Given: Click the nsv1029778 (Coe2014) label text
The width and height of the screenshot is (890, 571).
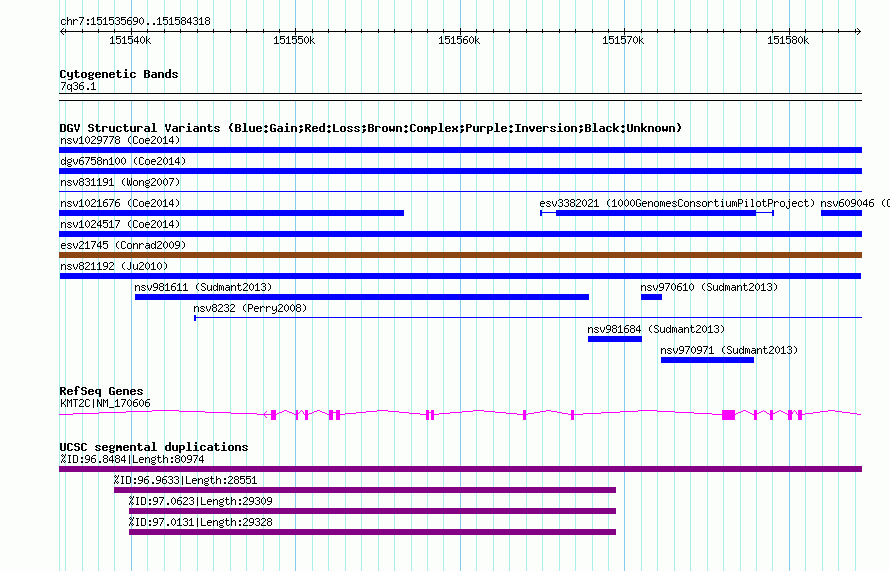Looking at the screenshot, I should 120,140.
